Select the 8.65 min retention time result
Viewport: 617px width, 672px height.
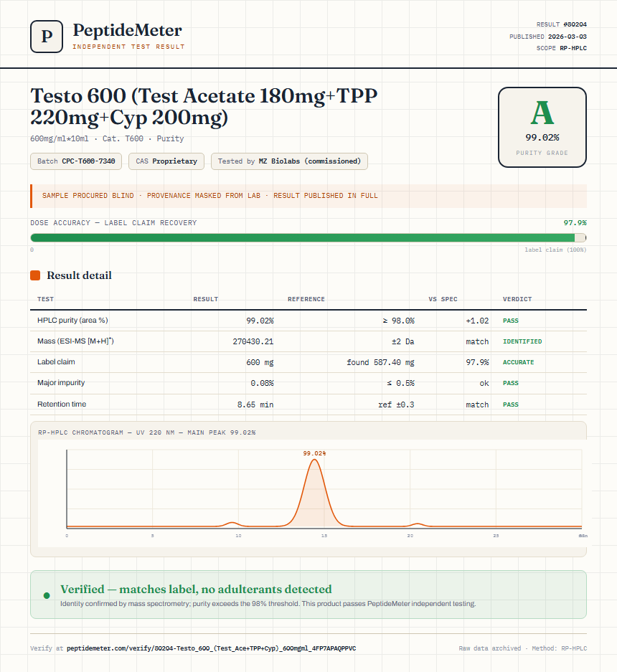[255, 404]
